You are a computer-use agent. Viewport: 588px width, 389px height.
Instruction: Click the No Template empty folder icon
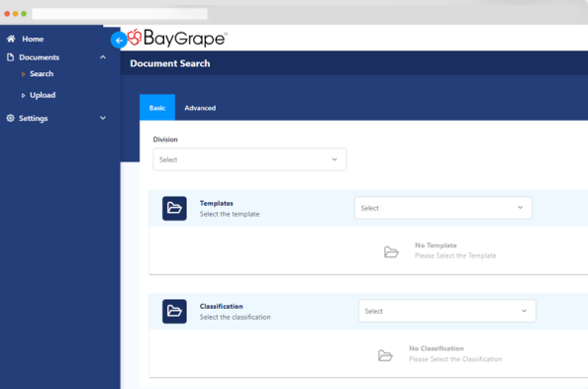click(391, 251)
